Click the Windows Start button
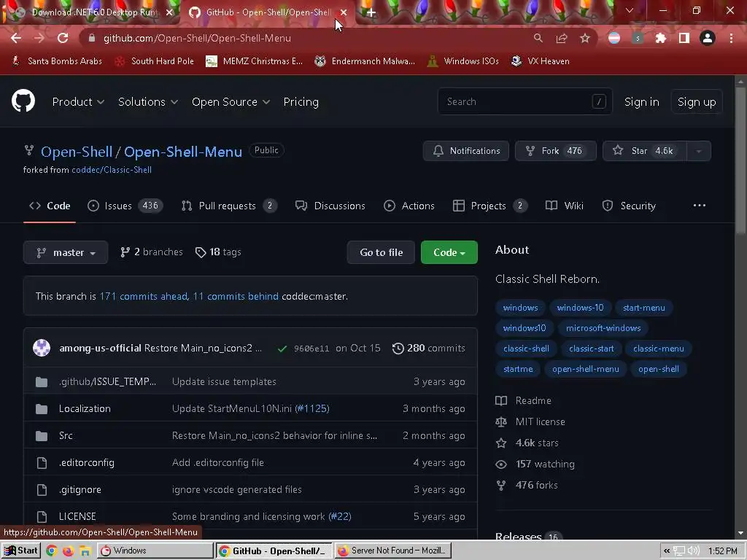This screenshot has height=560, width=747. pyautogui.click(x=20, y=551)
